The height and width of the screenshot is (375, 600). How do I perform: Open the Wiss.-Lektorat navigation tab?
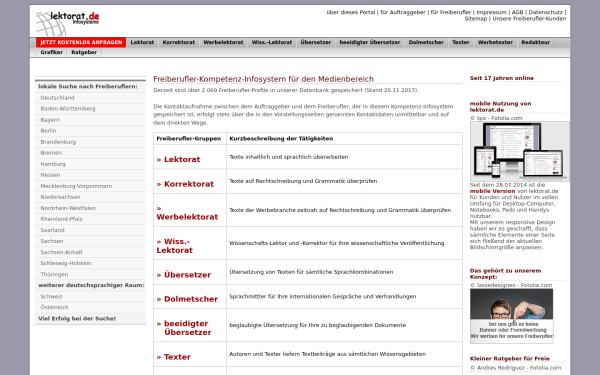(272, 42)
